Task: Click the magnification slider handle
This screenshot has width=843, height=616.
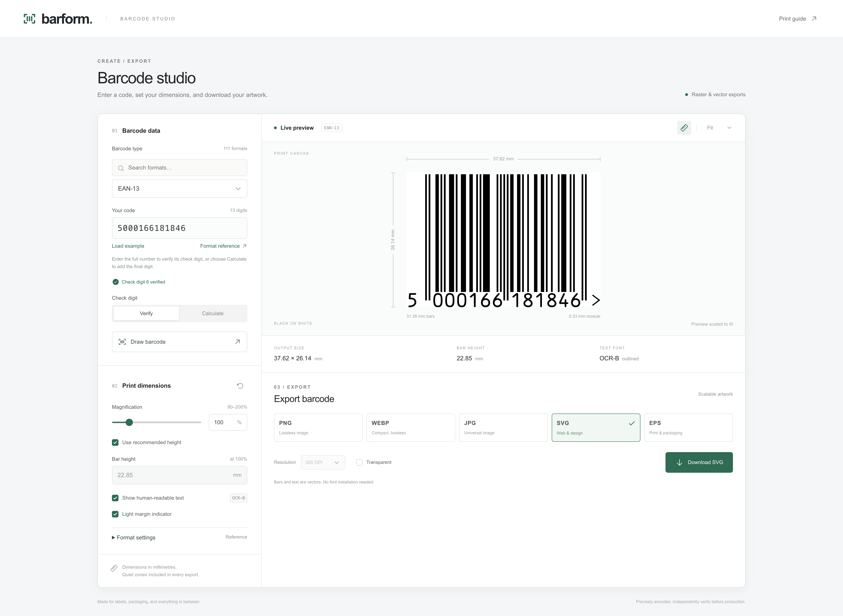Action: [x=129, y=422]
